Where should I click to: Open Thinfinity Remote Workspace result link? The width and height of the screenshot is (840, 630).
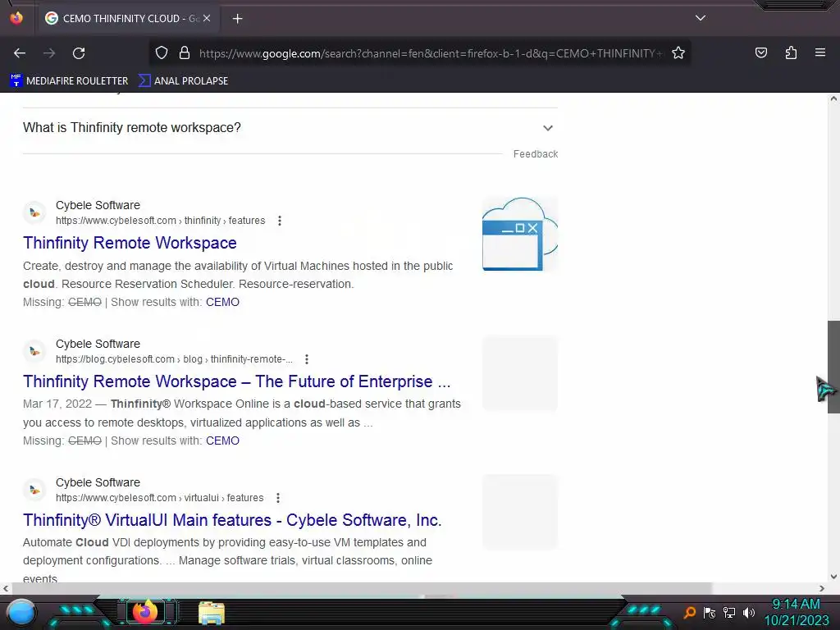pyautogui.click(x=130, y=243)
